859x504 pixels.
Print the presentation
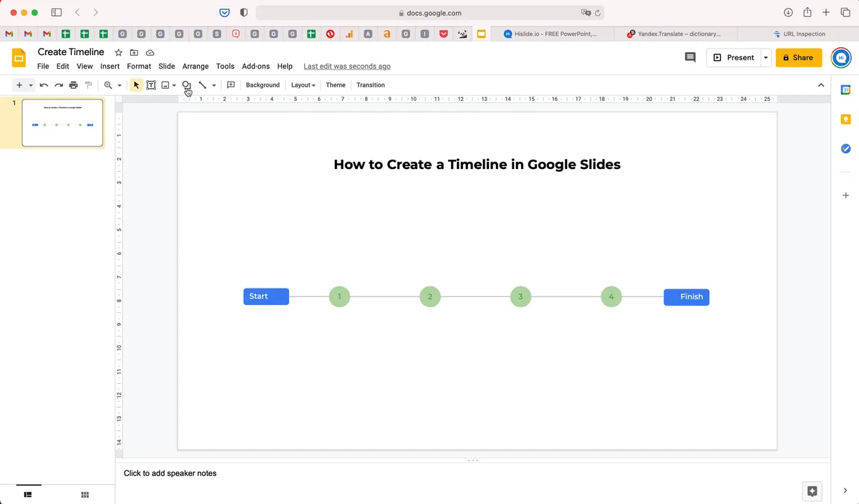[x=73, y=85]
